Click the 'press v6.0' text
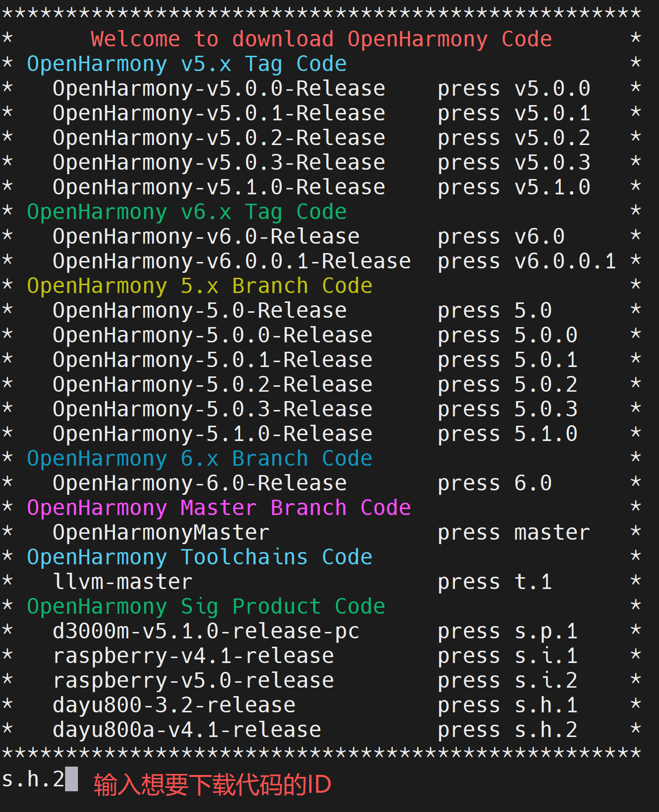659x812 pixels. coord(501,237)
